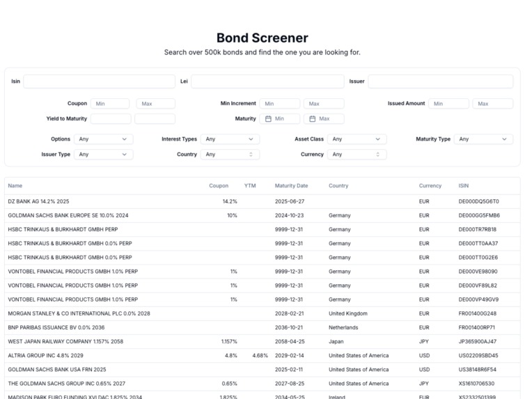Sort by the Maturity Date column header
Screen dimensions: 532x399
(x=291, y=186)
